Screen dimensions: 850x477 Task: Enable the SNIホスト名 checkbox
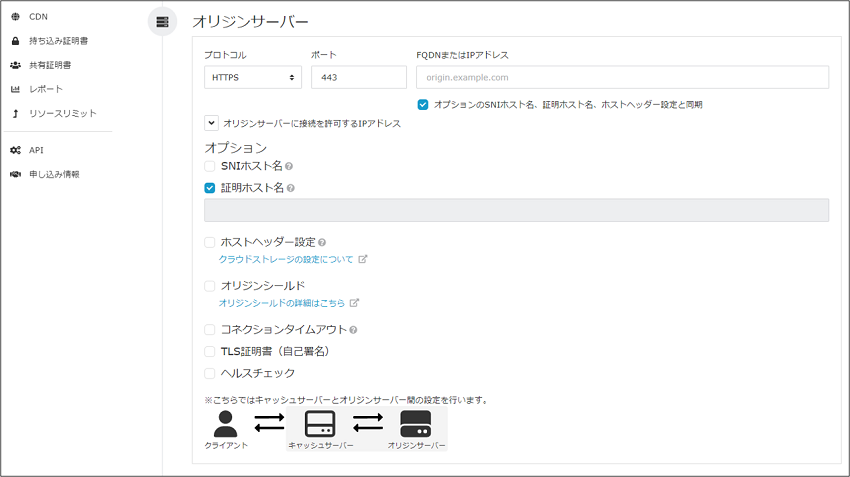(210, 166)
